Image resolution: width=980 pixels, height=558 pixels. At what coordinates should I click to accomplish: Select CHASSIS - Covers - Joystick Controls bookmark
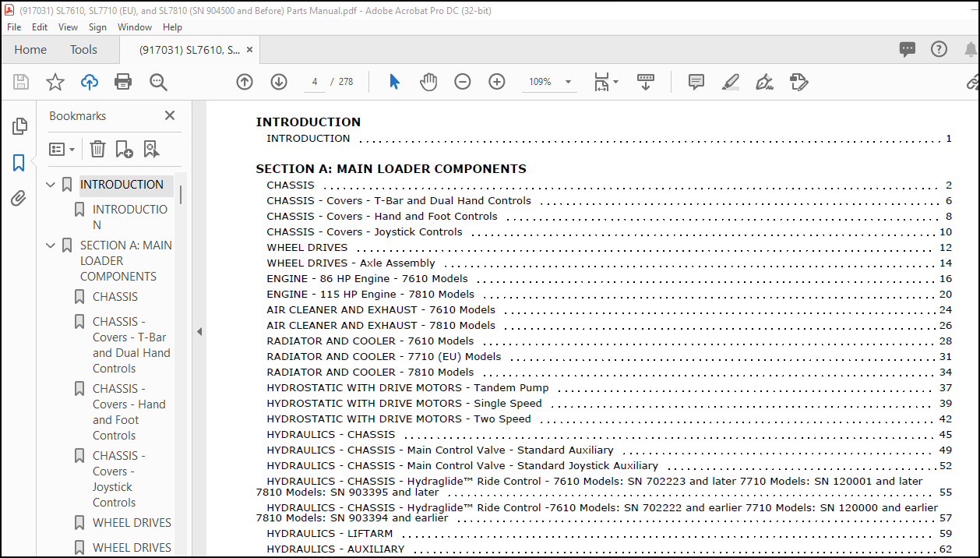pyautogui.click(x=119, y=479)
